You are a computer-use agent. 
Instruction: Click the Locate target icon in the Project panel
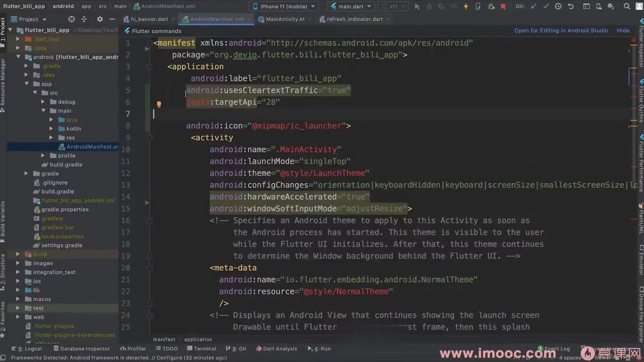click(71, 19)
